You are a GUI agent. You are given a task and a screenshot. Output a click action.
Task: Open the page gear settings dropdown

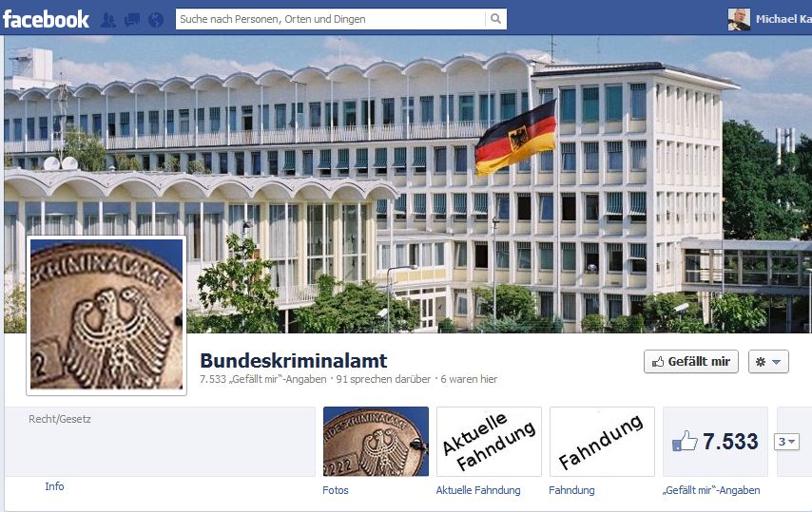tap(768, 362)
